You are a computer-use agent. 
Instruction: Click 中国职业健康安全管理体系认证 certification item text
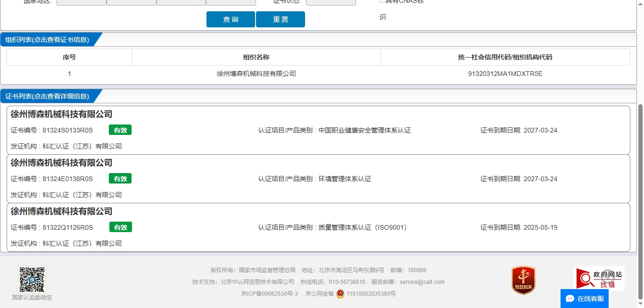(364, 130)
